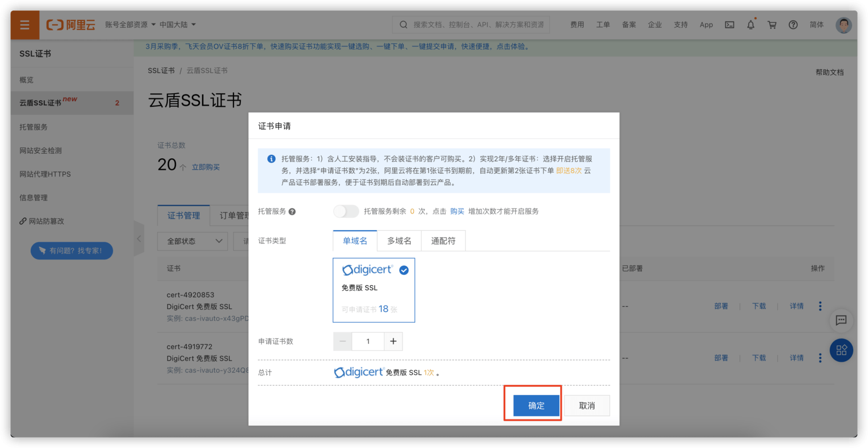This screenshot has height=448, width=868.
Task: Open more actions for cert-4920853 row
Action: 820,306
